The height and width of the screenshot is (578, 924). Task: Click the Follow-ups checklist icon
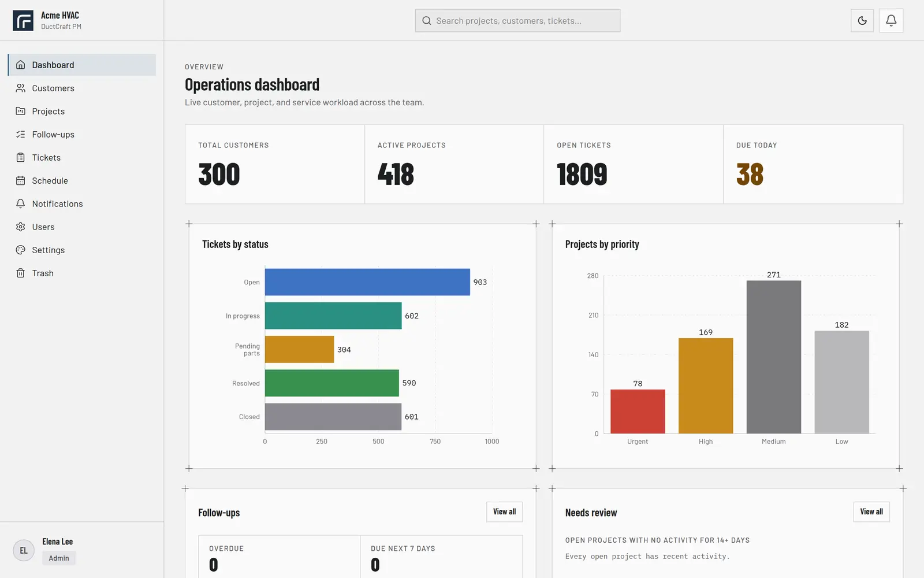tap(21, 134)
